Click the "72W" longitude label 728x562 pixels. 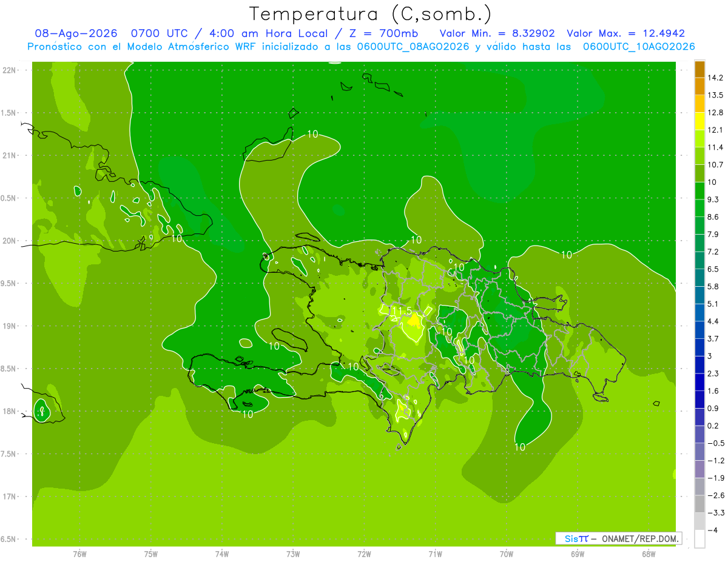tap(364, 554)
